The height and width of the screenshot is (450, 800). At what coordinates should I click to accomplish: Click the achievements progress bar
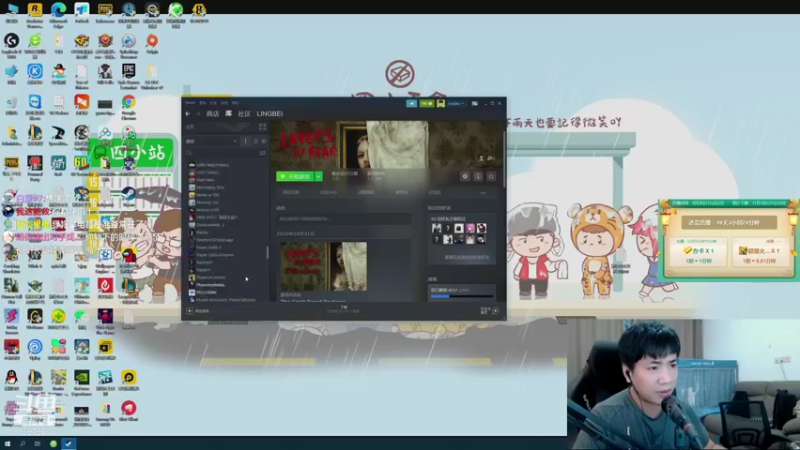(x=462, y=296)
